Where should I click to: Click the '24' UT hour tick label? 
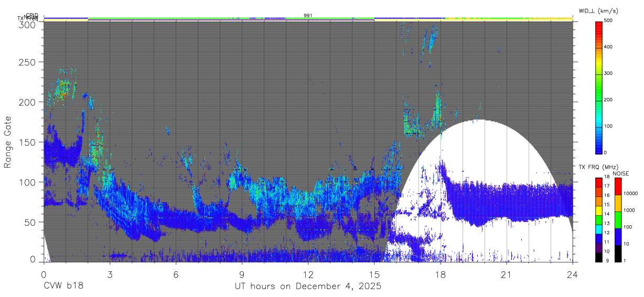coord(573,274)
